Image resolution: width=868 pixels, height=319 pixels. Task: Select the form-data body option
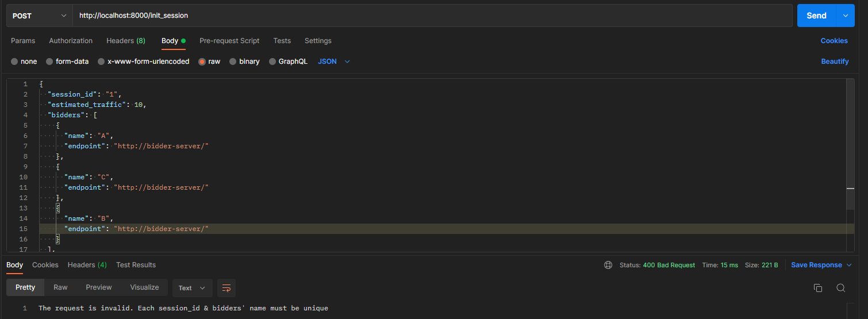click(x=67, y=62)
